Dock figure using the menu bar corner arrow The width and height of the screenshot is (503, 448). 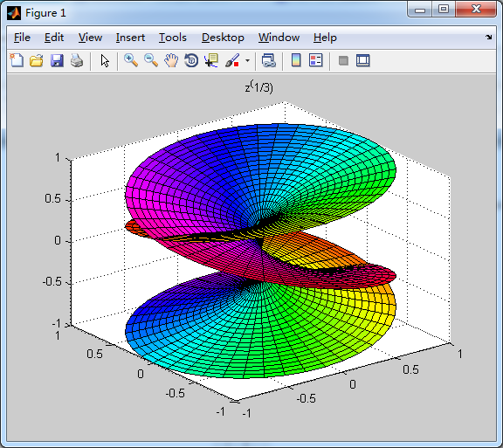[x=488, y=38]
